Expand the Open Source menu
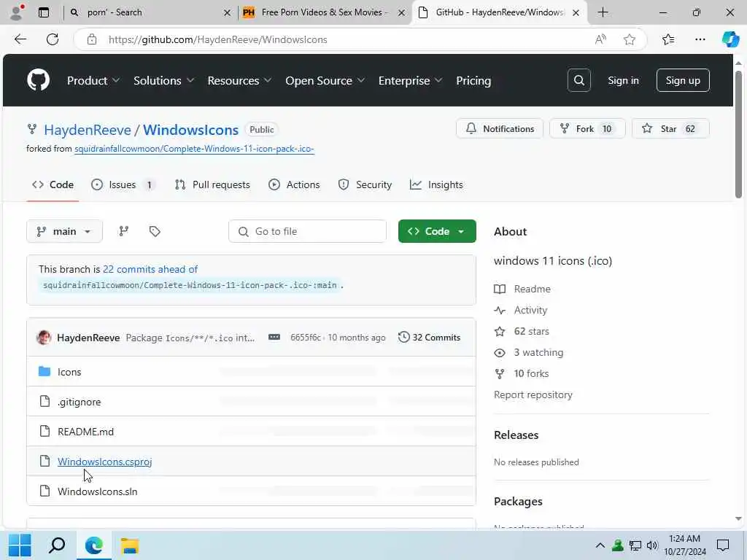747x560 pixels. (325, 80)
